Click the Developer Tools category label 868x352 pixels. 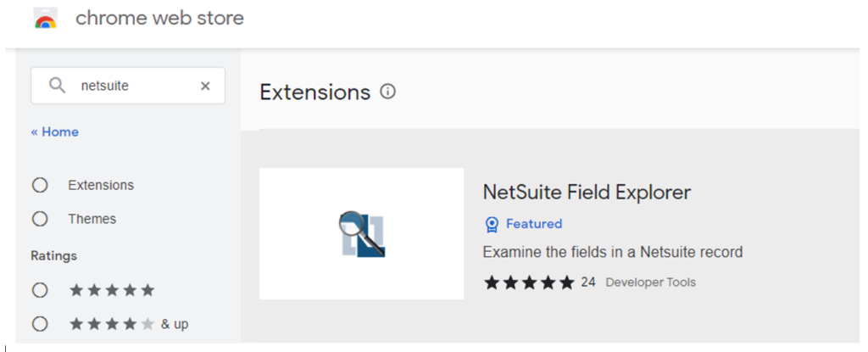coord(650,282)
